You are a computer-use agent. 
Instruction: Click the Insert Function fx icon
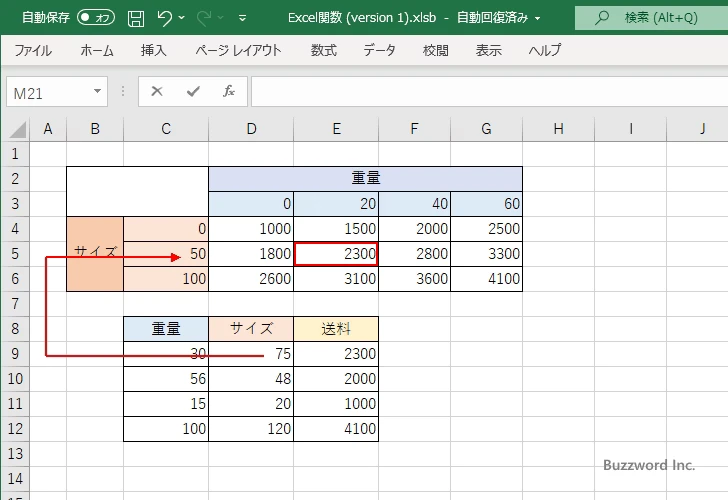click(229, 91)
